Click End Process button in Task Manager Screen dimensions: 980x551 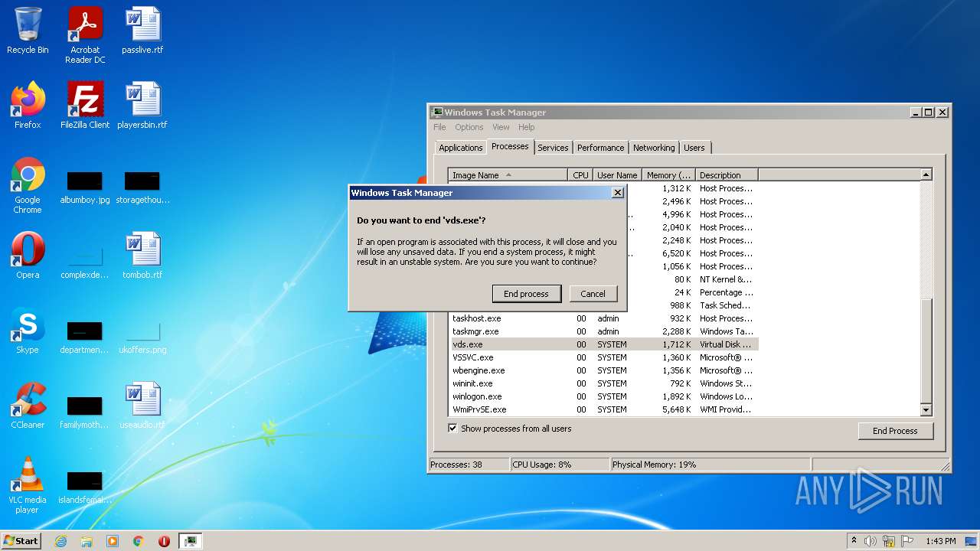895,431
